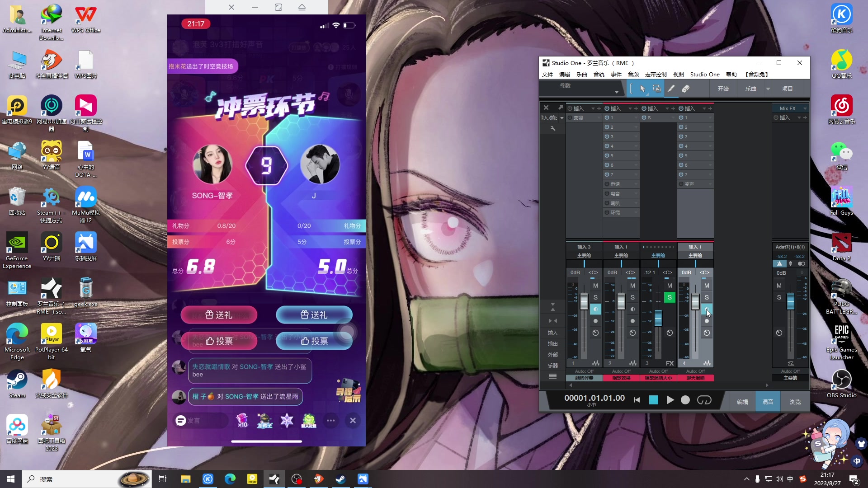The image size is (868, 488).
Task: Click the record button in transport bar
Action: pyautogui.click(x=685, y=400)
